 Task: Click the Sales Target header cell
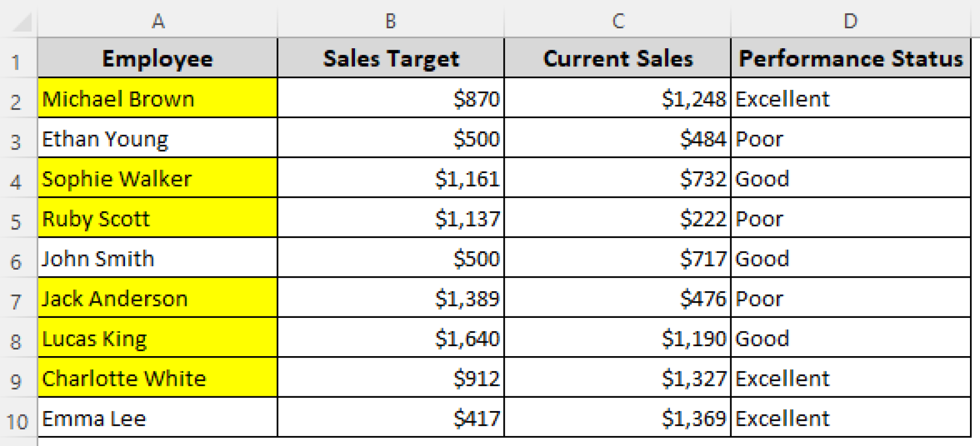point(390,58)
